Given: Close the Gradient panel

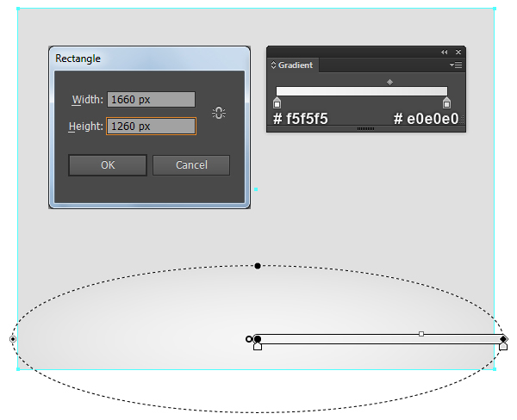Looking at the screenshot, I should coord(458,52).
